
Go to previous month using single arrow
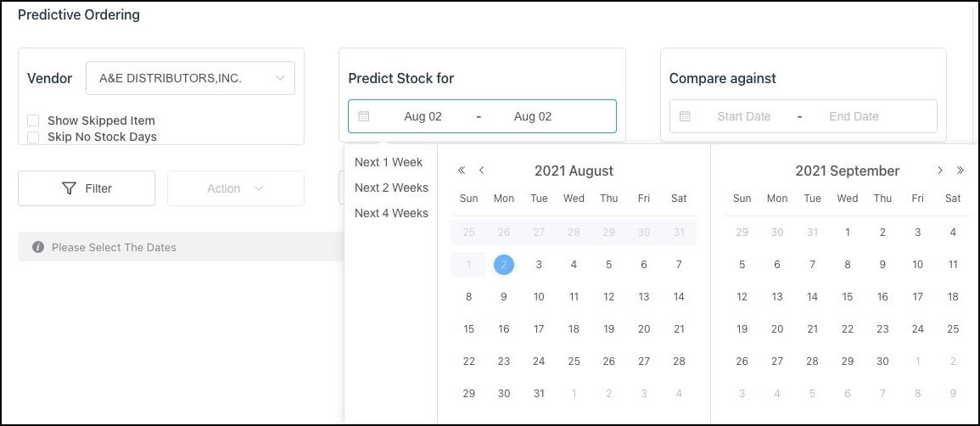(481, 171)
